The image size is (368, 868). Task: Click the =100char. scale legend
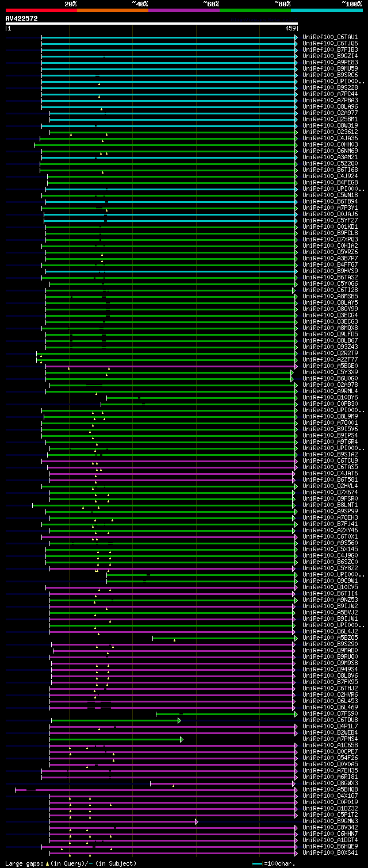274,863
